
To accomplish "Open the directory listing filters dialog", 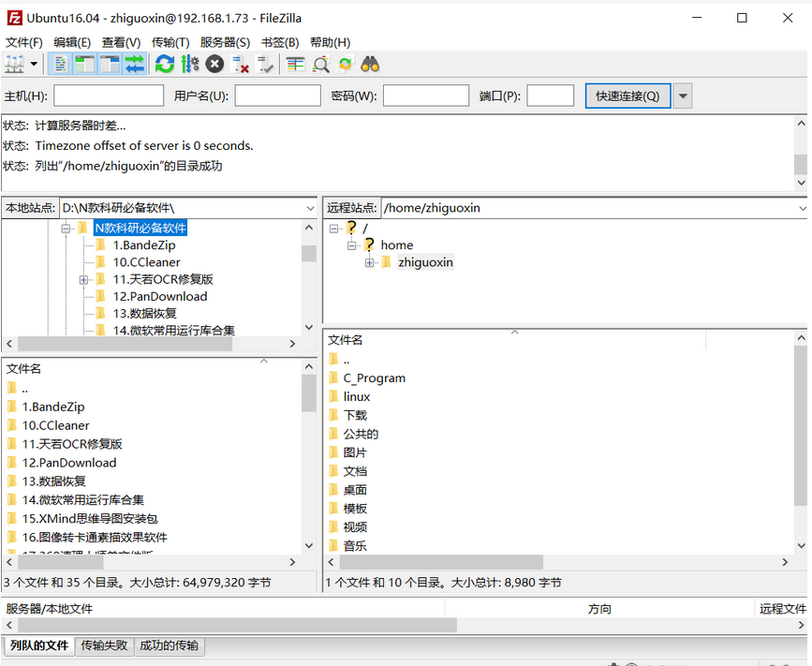I will tap(295, 65).
